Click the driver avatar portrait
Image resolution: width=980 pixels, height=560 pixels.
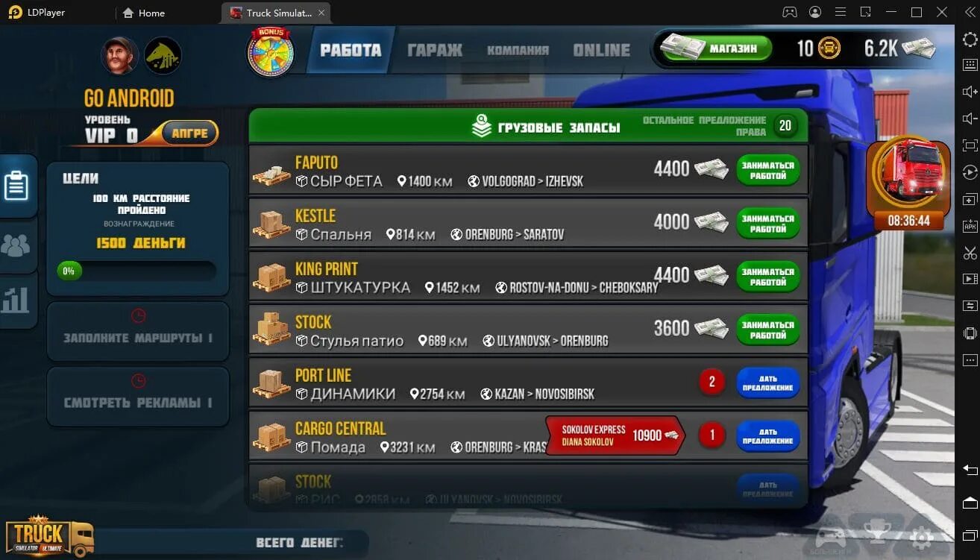(x=119, y=56)
